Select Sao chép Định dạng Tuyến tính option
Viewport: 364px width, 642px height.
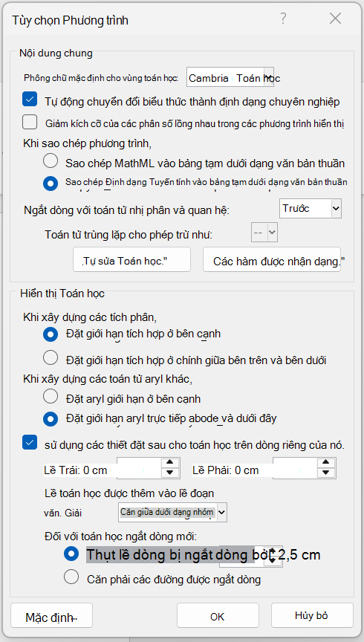click(x=51, y=183)
